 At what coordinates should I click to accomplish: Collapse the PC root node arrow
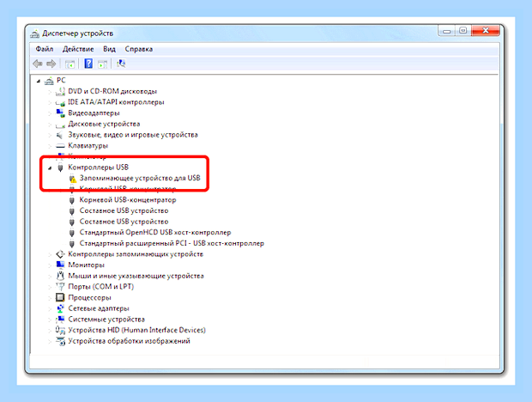[x=39, y=81]
